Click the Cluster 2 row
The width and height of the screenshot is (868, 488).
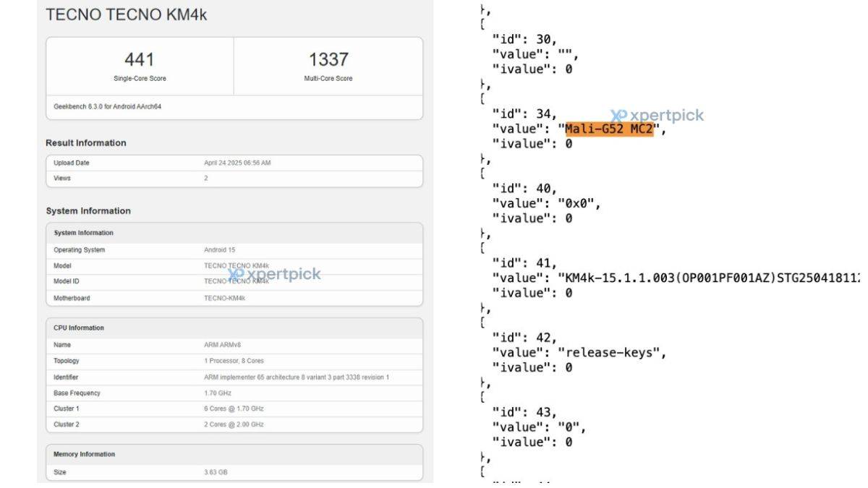234,424
